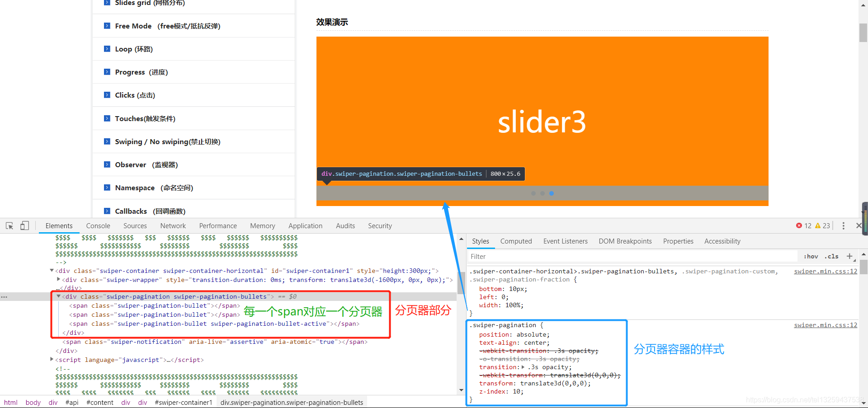Viewport: 868px width, 408px height.
Task: Click the Progress list arrow icon
Action: [107, 72]
